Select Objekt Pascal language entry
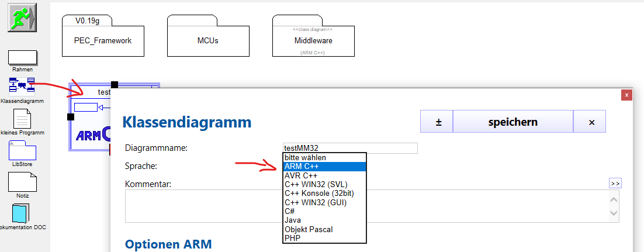 pos(324,229)
